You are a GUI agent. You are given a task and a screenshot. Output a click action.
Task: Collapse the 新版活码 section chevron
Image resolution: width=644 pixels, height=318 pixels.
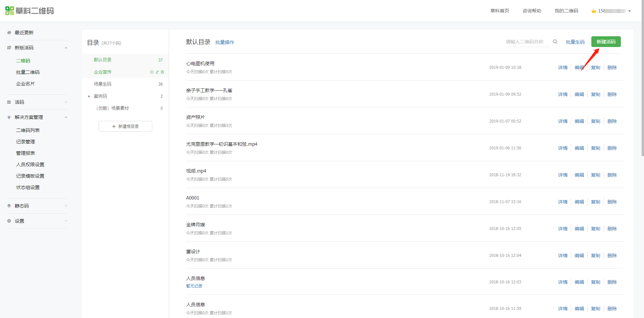coord(66,48)
